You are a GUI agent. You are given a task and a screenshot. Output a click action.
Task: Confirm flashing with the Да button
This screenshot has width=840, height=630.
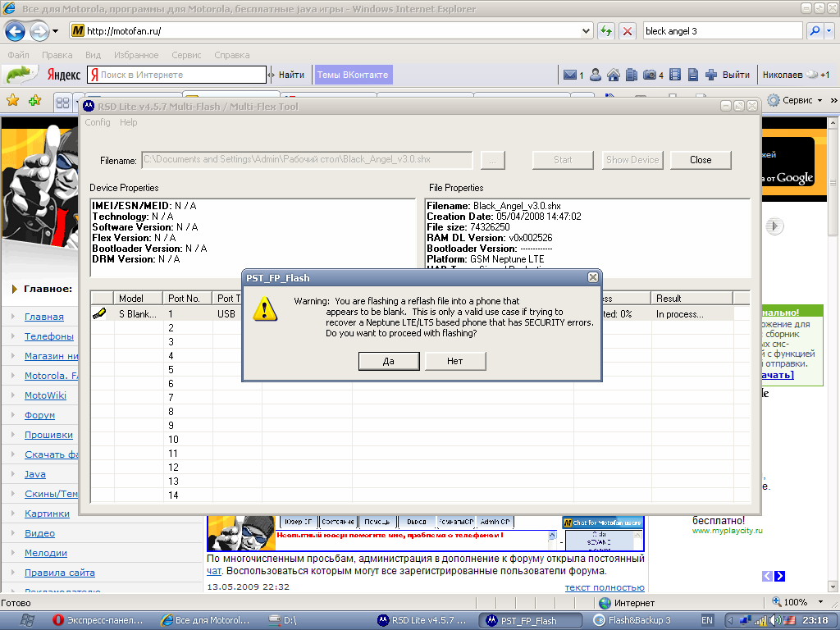click(x=388, y=361)
